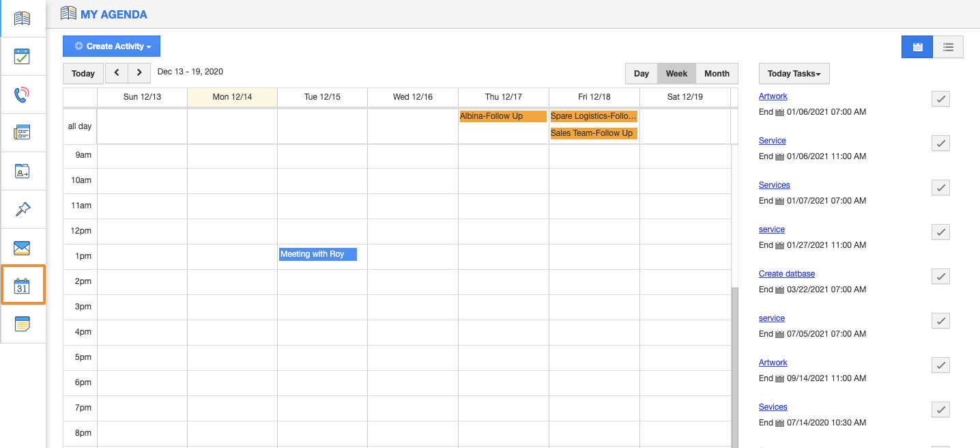Screen dimensions: 980x448
Task: Open Emails envelope icon in sidebar
Action: 23,247
